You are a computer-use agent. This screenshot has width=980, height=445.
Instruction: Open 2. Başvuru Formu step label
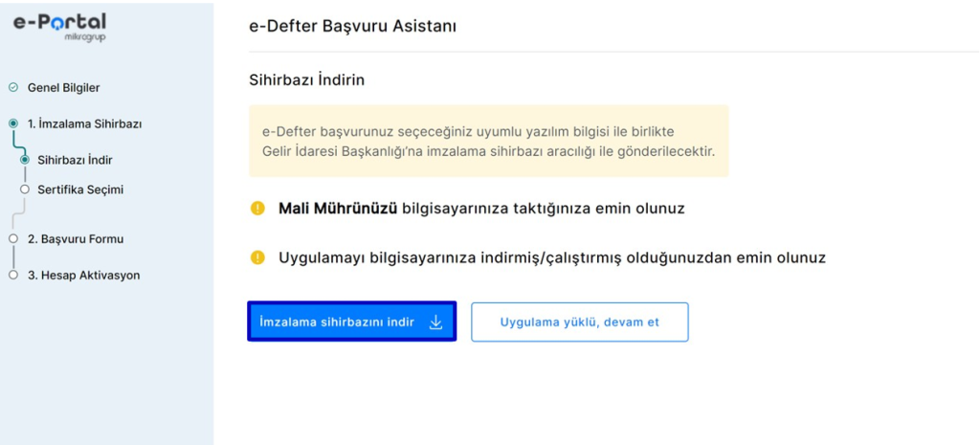tap(75, 239)
